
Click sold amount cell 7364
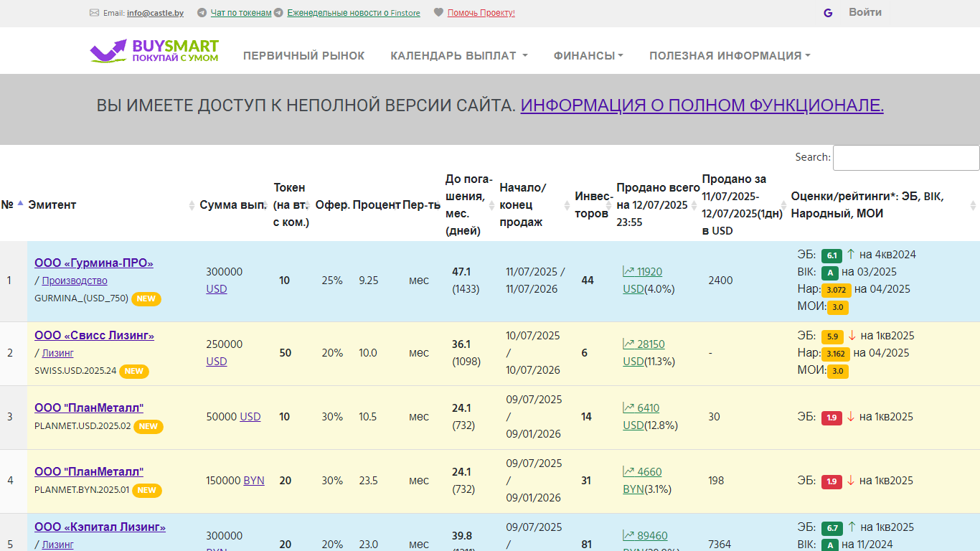(720, 545)
